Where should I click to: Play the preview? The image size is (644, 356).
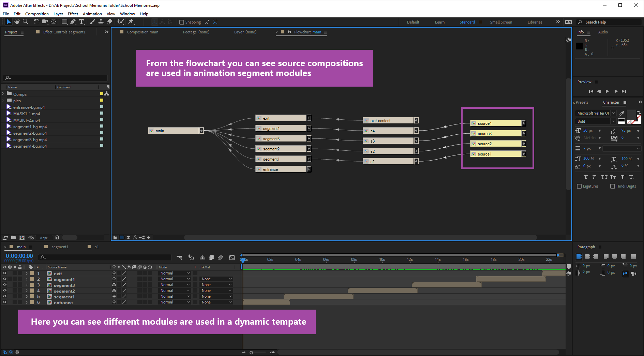(x=607, y=91)
